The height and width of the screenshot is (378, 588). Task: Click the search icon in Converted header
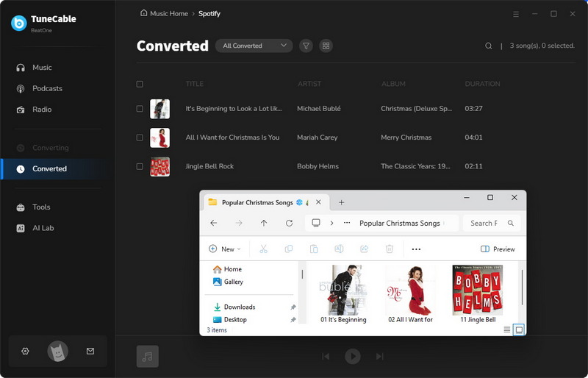488,46
